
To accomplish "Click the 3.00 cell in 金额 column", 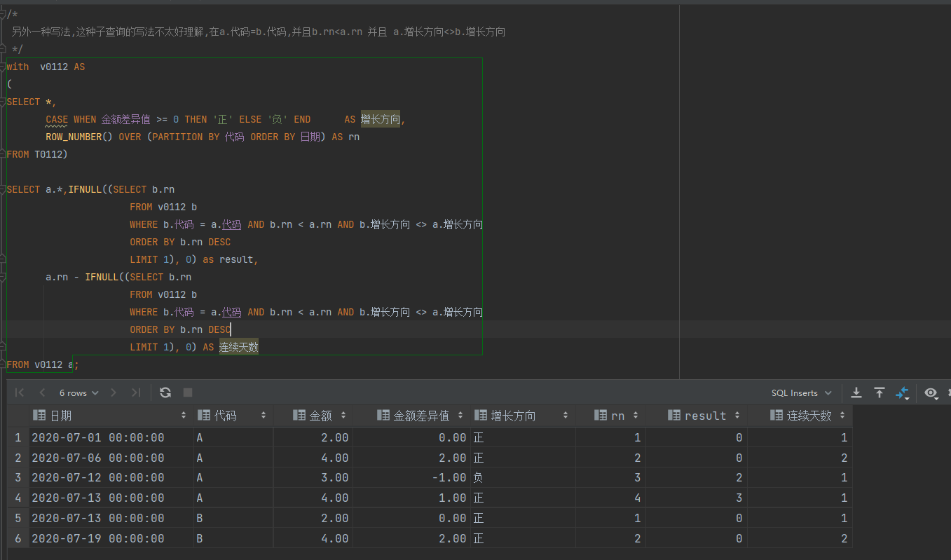I will point(313,478).
